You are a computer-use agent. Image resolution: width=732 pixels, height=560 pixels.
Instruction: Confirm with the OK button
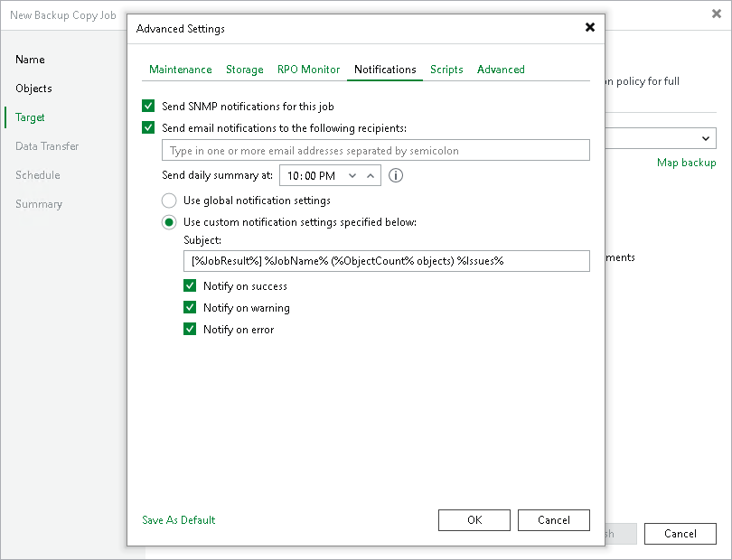coord(474,520)
